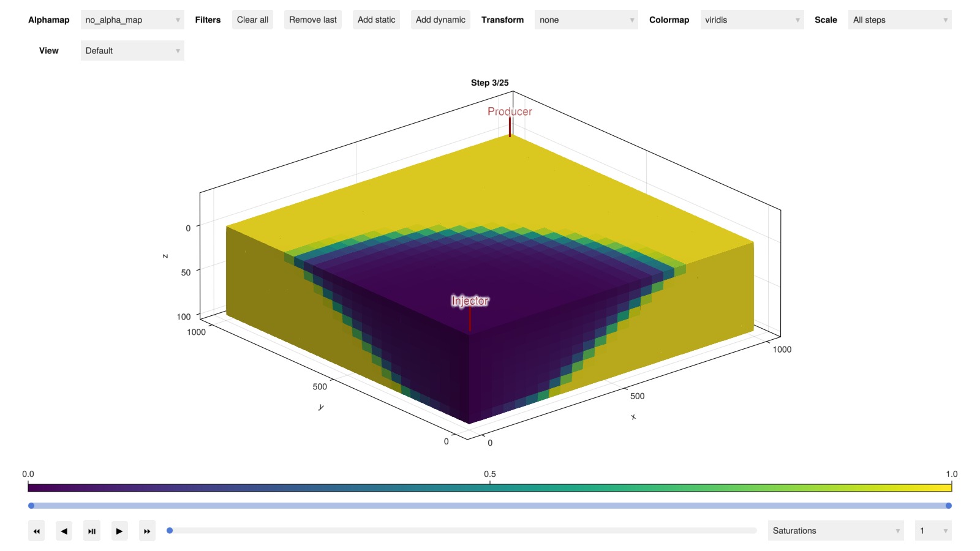The image size is (980, 551).
Task: Toggle play/pause animation button
Action: (92, 531)
